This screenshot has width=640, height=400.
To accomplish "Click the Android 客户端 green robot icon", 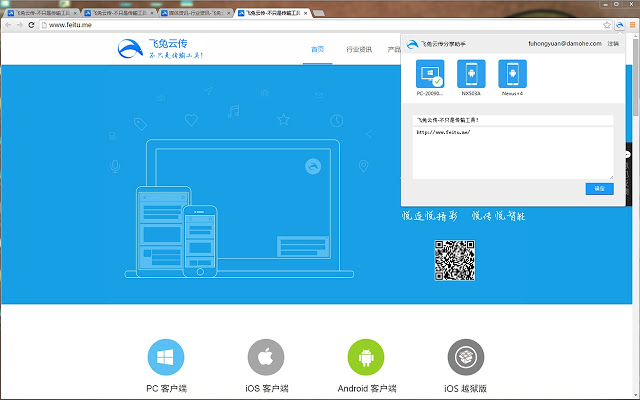I will pyautogui.click(x=366, y=357).
